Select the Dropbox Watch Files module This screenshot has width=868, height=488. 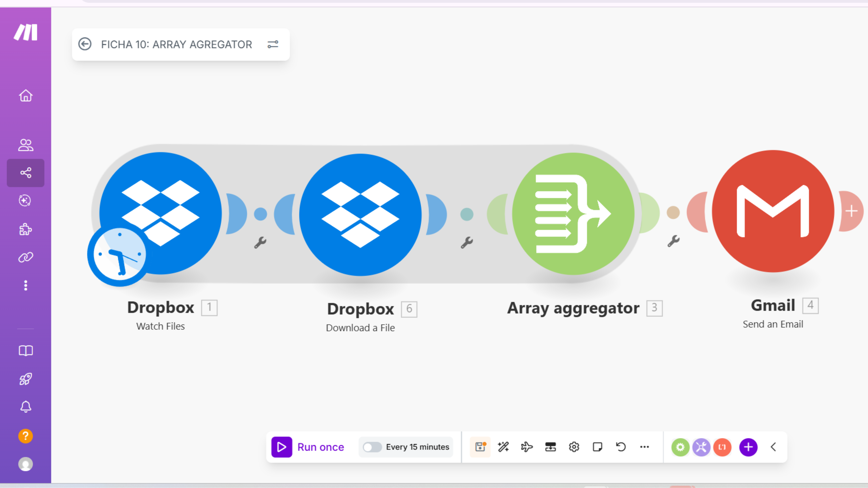point(160,213)
